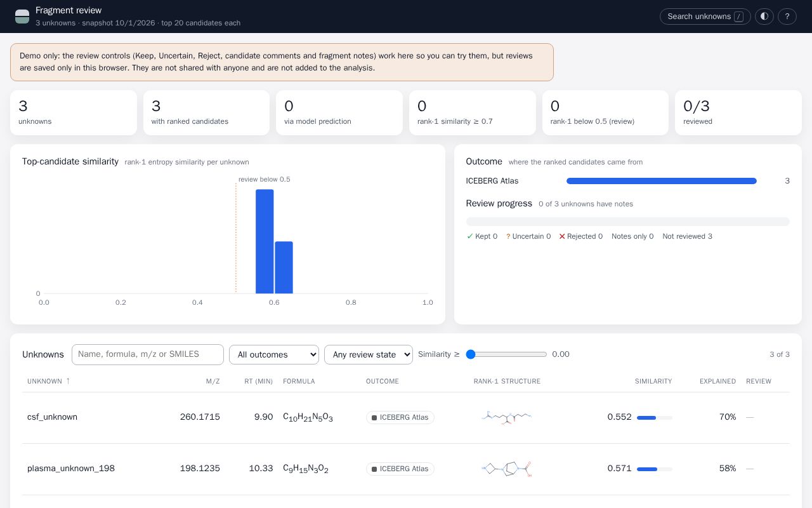Click ICEBERG Atlas badge in csf_unknown row
This screenshot has width=812, height=508.
[x=400, y=417]
